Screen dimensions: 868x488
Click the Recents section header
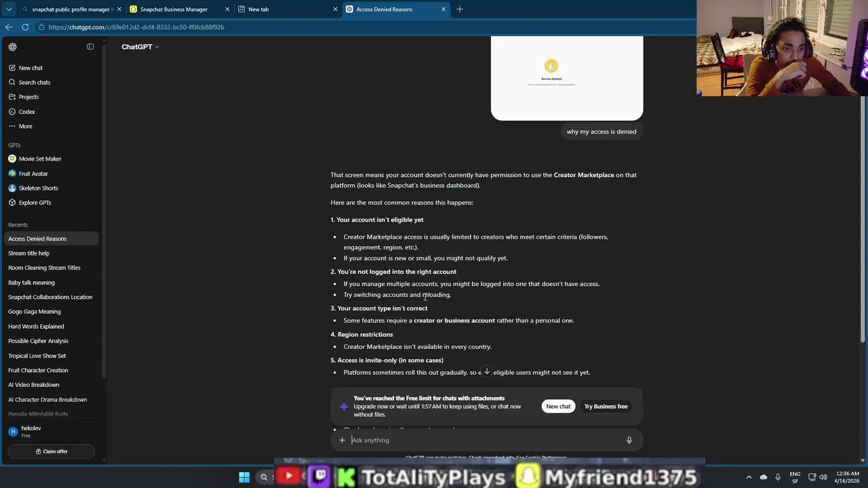pos(18,224)
